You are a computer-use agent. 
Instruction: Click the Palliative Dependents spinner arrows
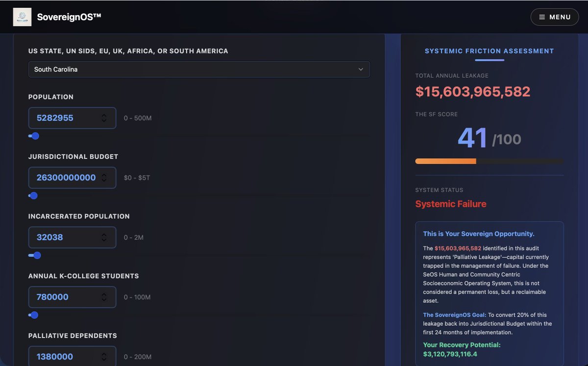pos(104,357)
